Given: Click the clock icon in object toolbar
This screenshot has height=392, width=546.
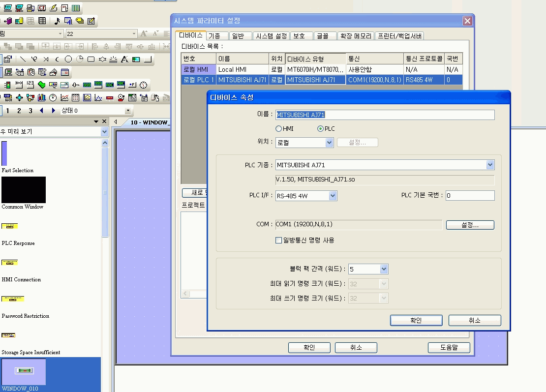Looking at the screenshot, I should [x=144, y=85].
